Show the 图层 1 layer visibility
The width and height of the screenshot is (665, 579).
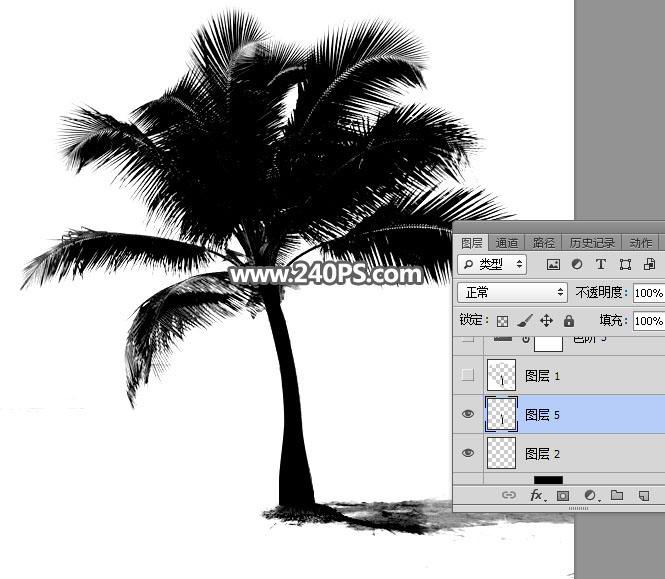pyautogui.click(x=468, y=375)
